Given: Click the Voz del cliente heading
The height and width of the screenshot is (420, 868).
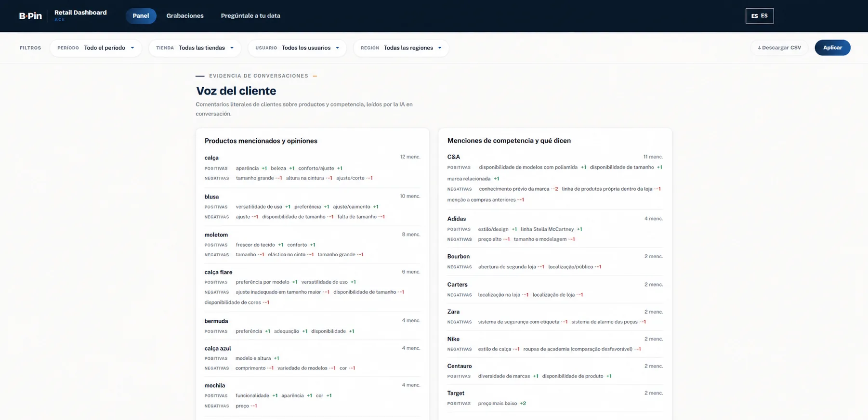Looking at the screenshot, I should [x=236, y=91].
